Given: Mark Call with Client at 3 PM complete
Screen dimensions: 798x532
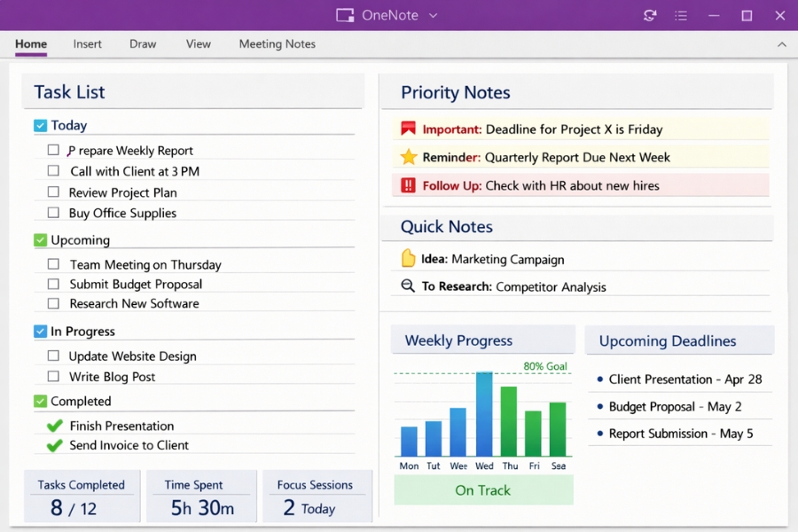Looking at the screenshot, I should 53,171.
